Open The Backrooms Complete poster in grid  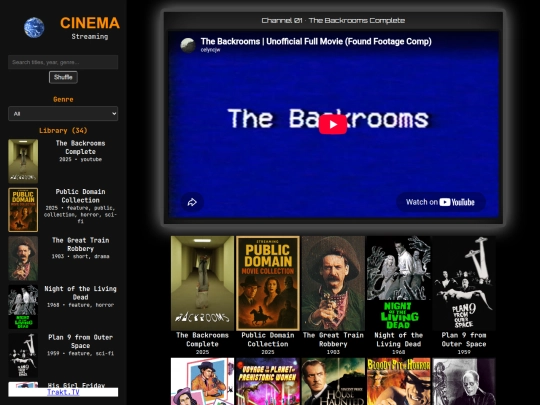(x=202, y=283)
